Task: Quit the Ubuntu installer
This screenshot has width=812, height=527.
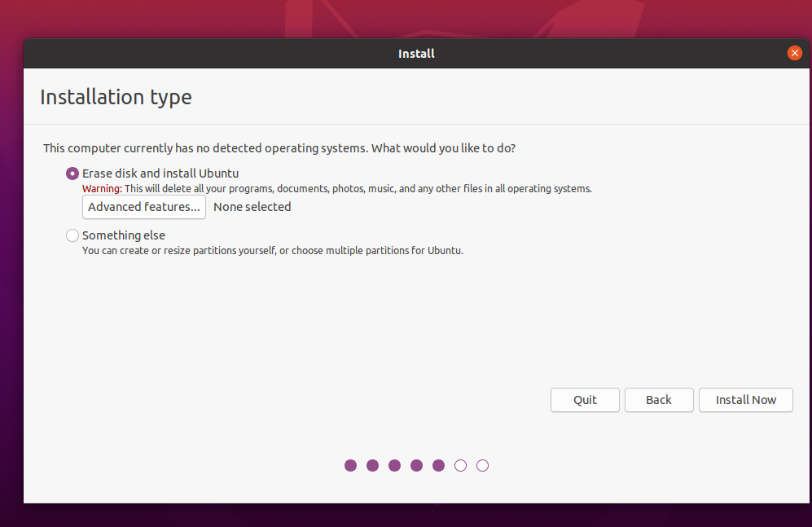Action: point(585,400)
